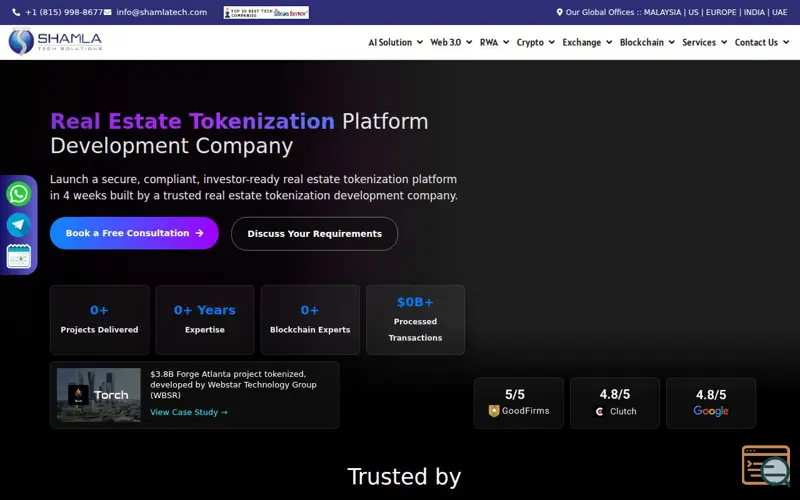Click the email envelope icon
800x500 pixels.
pyautogui.click(x=108, y=12)
